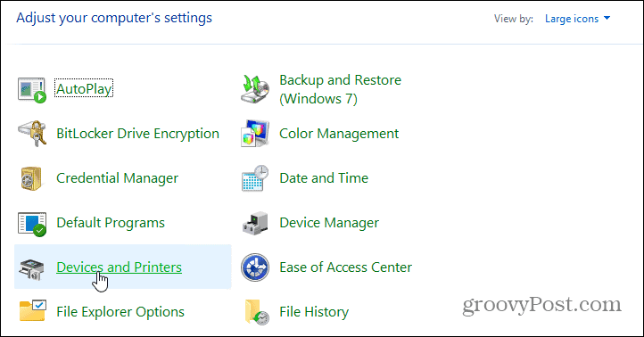
Task: Open BitLocker Drive Encryption link
Action: coord(137,134)
